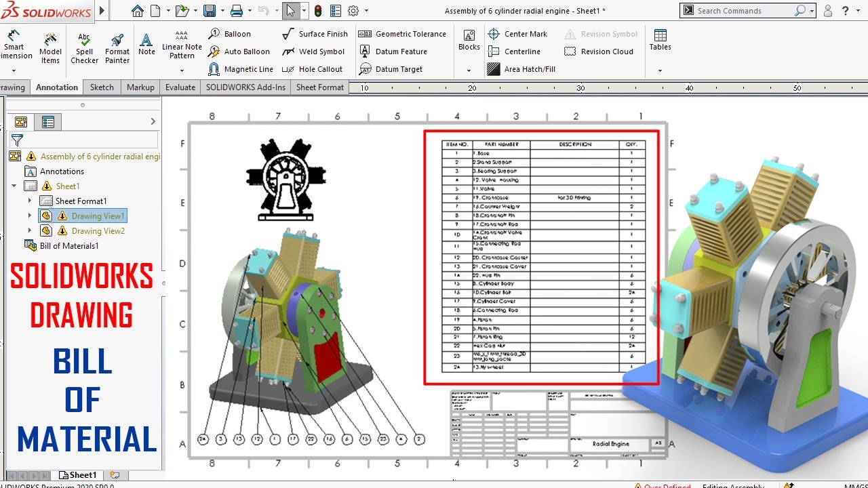
Task: Switch to the Sketch ribbon tab
Action: click(102, 87)
